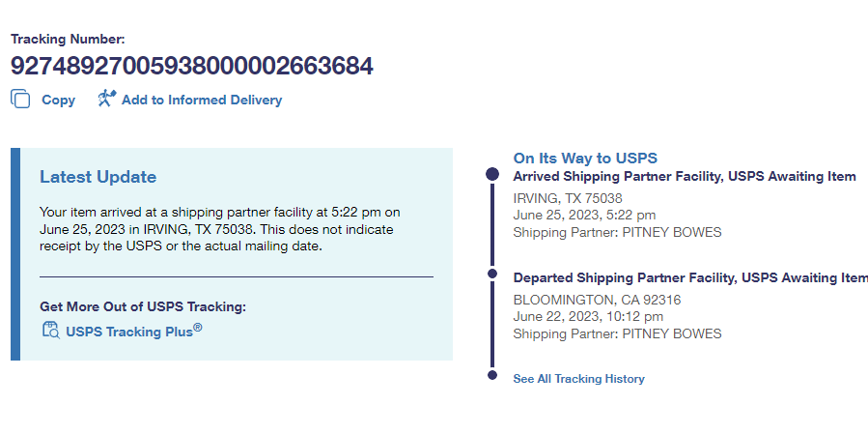Click the middle timeline dot for Bloomington departure
The height and width of the screenshot is (434, 868).
pos(492,275)
